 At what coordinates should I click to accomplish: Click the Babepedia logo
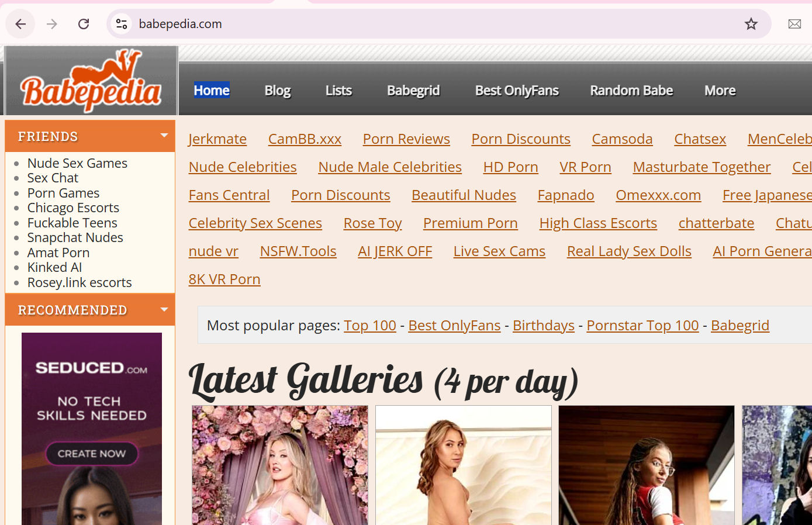click(91, 81)
